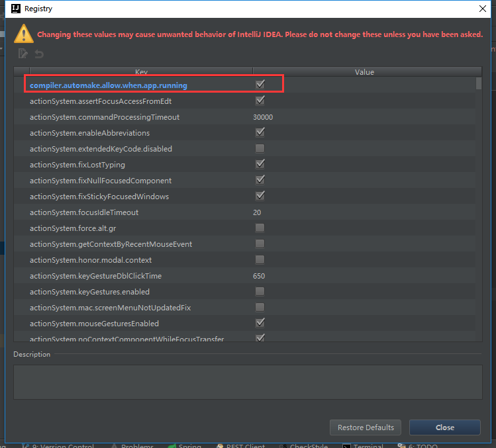Click the Restore Defaults button
The image size is (496, 448).
point(366,427)
